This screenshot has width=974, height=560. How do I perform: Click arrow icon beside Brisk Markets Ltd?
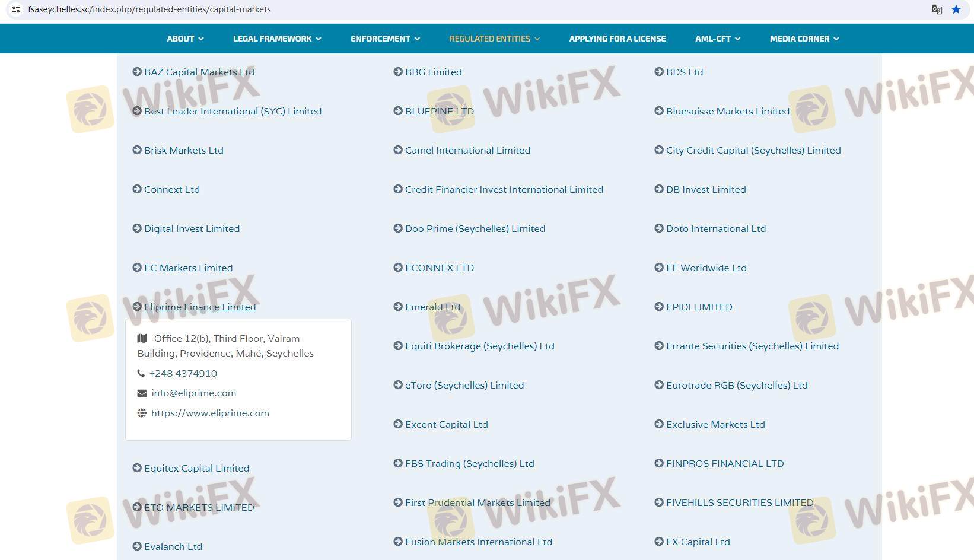tap(137, 150)
